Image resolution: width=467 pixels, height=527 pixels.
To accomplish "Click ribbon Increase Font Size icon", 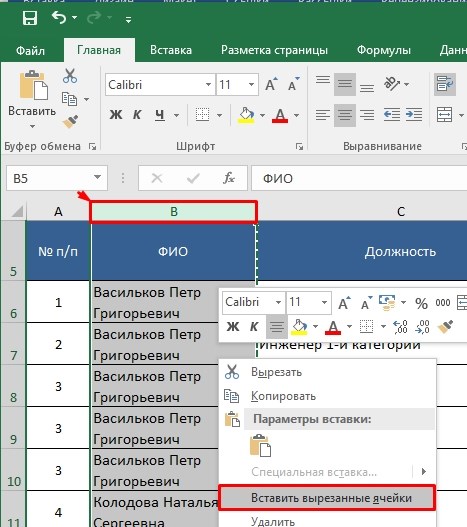I will pos(271,84).
